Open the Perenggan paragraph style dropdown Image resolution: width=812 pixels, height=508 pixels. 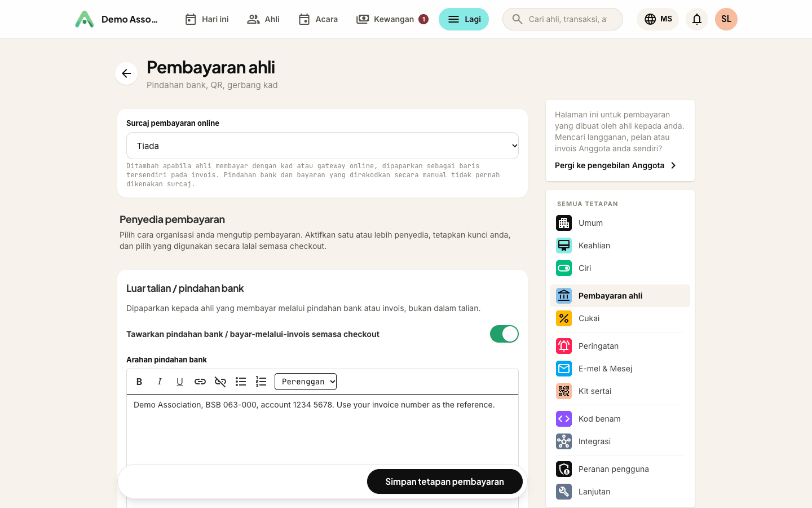[306, 382]
